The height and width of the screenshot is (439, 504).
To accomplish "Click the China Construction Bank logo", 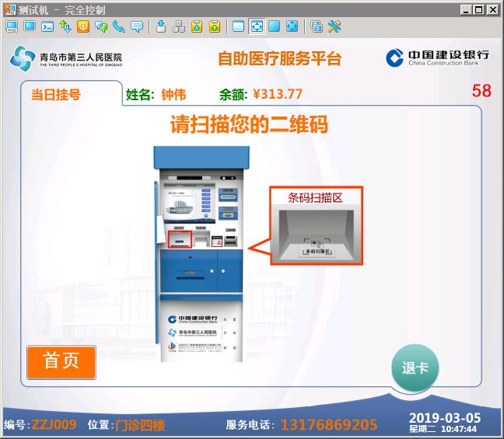I will coord(438,57).
